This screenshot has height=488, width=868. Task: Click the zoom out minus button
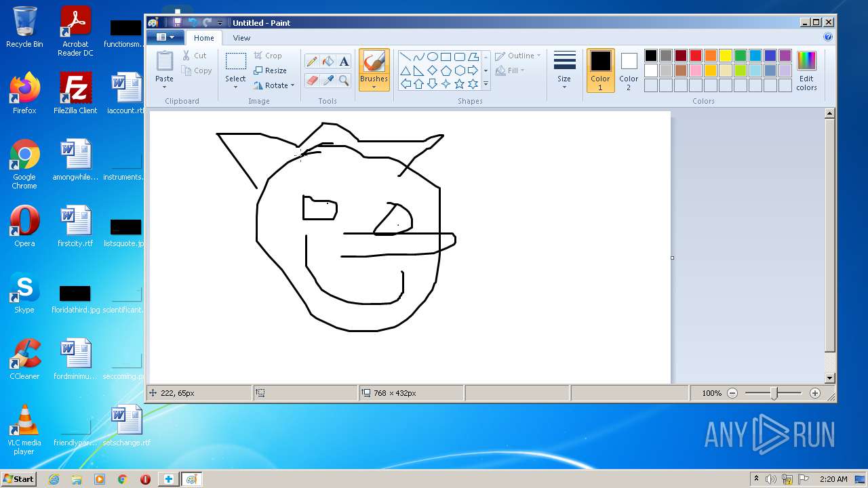click(x=732, y=393)
